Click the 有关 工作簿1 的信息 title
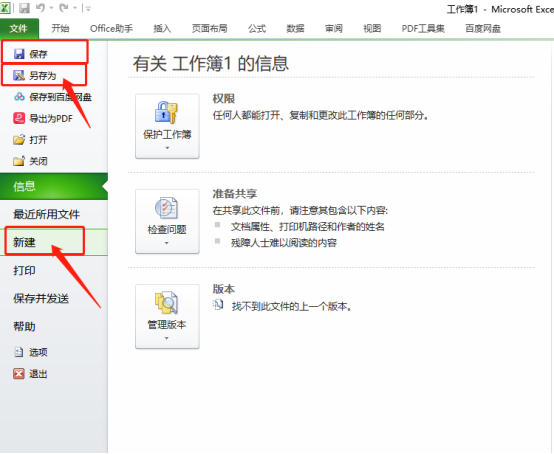Viewport: 554px width, 454px height. [x=211, y=64]
